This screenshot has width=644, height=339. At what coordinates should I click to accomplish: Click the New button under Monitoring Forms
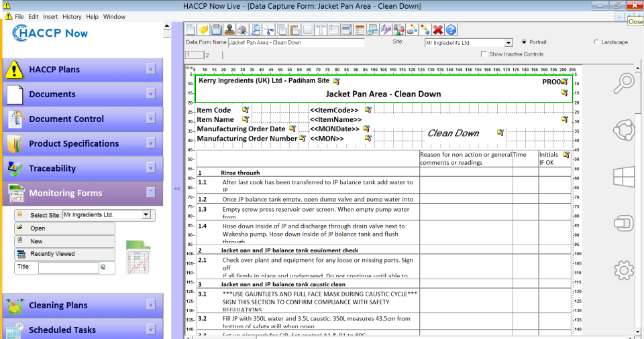(x=65, y=241)
